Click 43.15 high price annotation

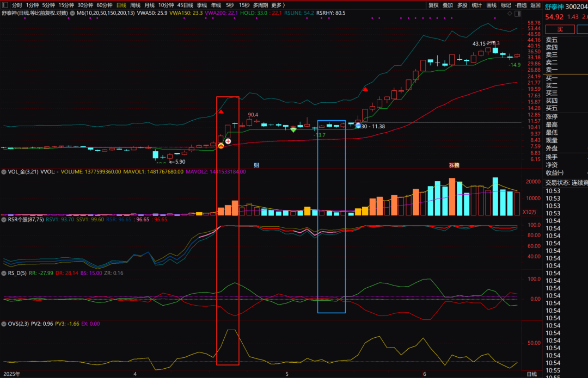tap(479, 44)
